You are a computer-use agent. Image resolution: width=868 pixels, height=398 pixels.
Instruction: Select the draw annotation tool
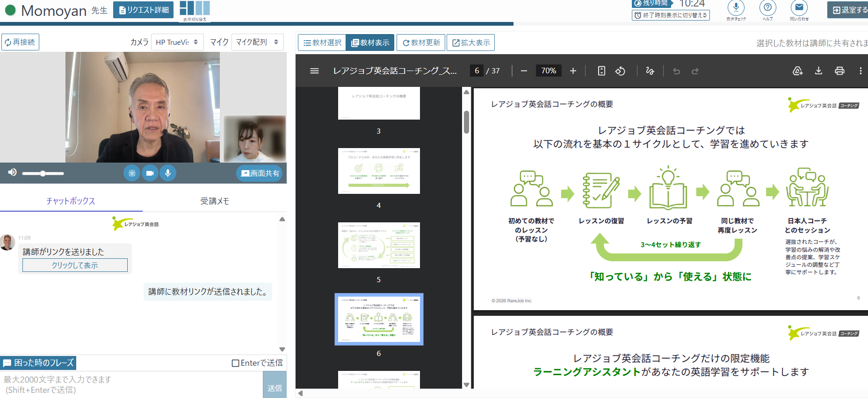tap(650, 71)
